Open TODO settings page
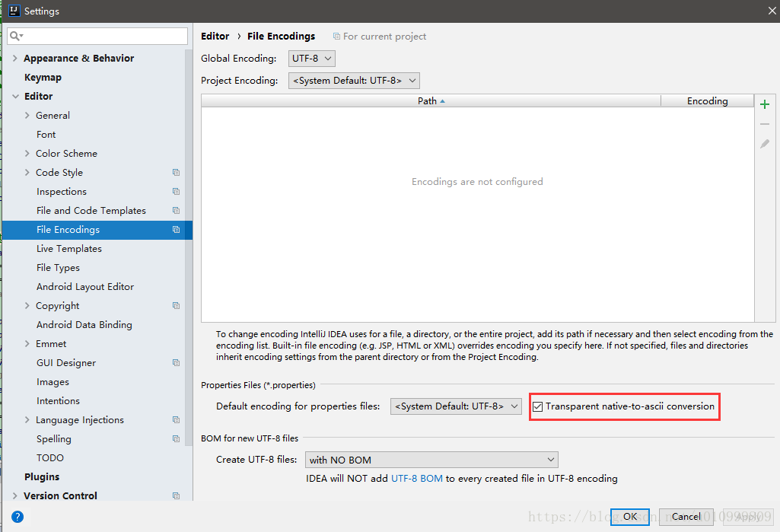 pyautogui.click(x=49, y=458)
